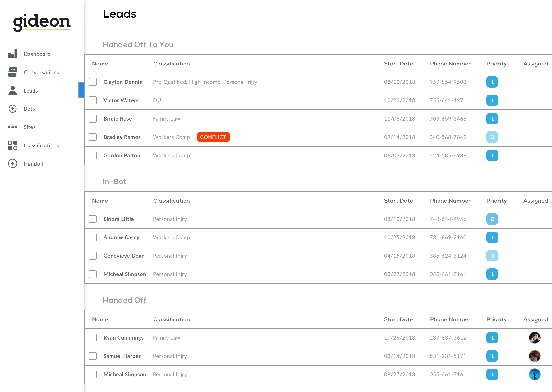Tick the checkbox for Bradley Ramos
The height and width of the screenshot is (392, 552).
click(93, 137)
